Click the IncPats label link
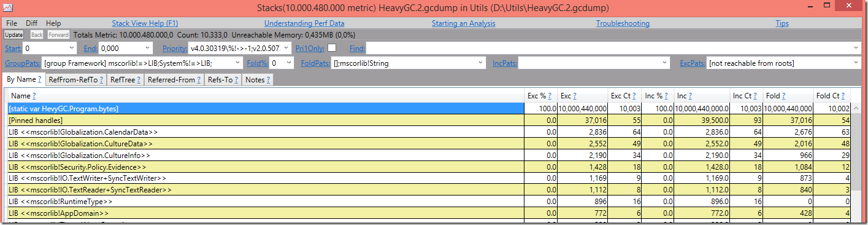 click(505, 63)
